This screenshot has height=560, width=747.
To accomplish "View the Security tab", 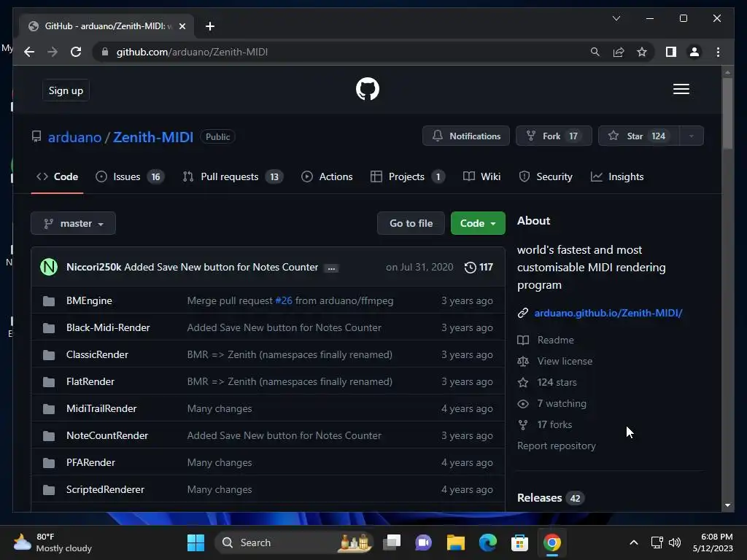I will [546, 176].
